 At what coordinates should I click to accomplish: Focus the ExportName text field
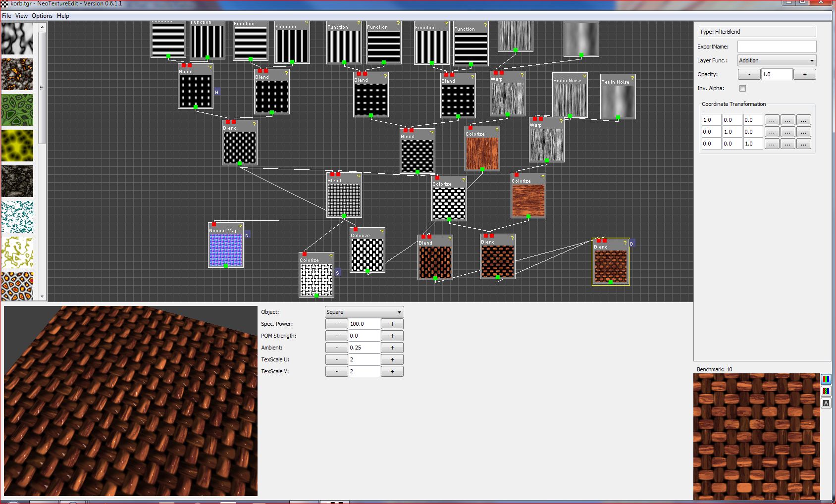777,47
